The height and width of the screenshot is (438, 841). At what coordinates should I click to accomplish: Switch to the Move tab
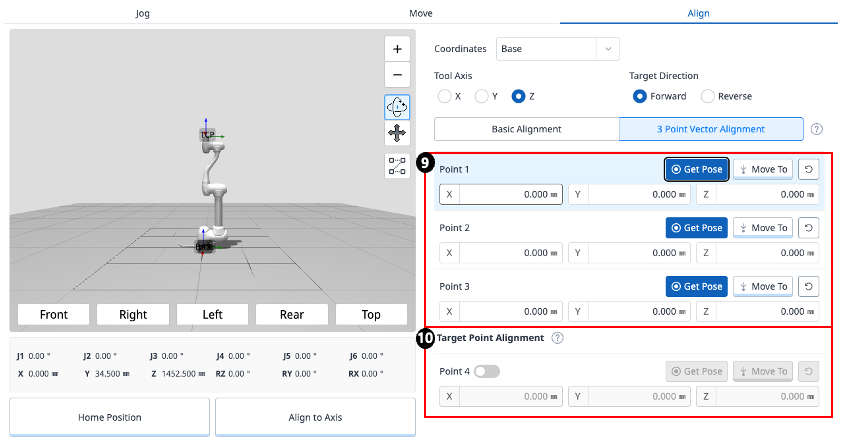(421, 13)
